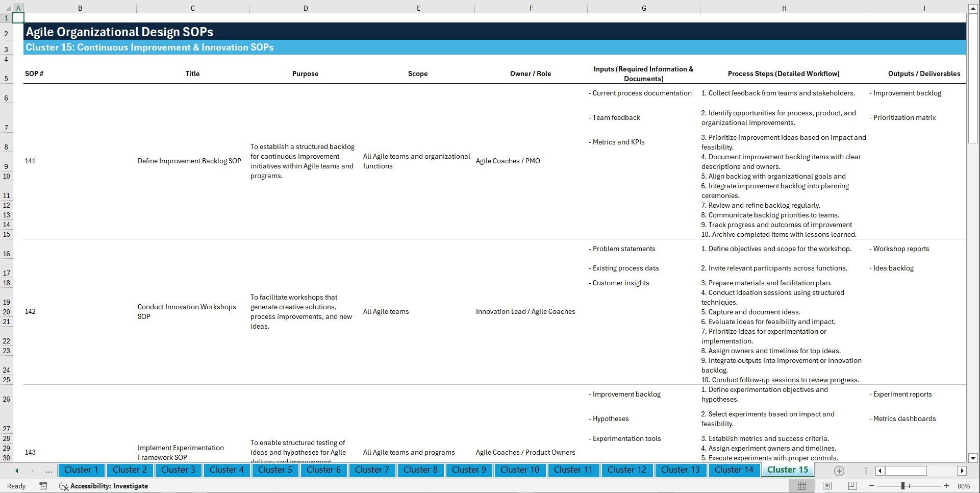
Task: Adjust the zoom slider handle
Action: click(903, 486)
